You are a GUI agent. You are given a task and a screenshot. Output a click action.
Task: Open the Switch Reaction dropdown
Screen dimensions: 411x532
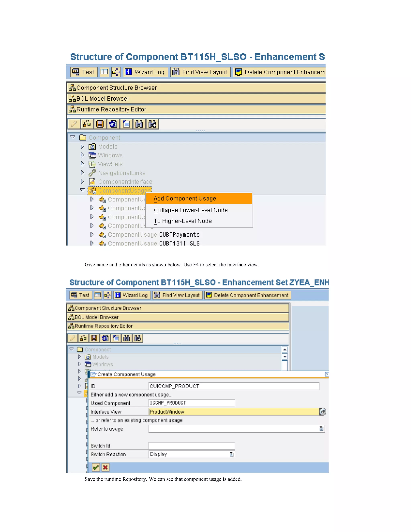(232, 454)
